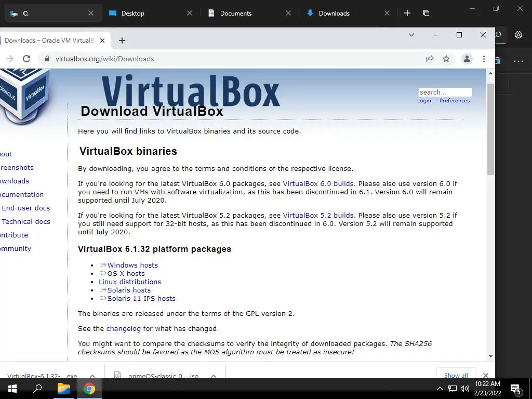Screen dimensions: 532x399
Task: Open a new Chrome tab
Action: pyautogui.click(x=122, y=41)
